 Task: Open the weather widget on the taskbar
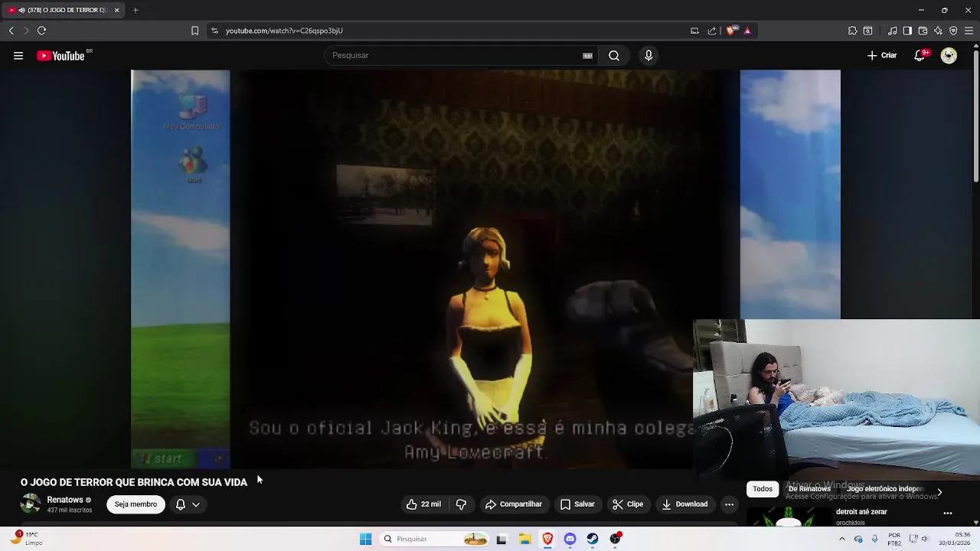pos(26,539)
